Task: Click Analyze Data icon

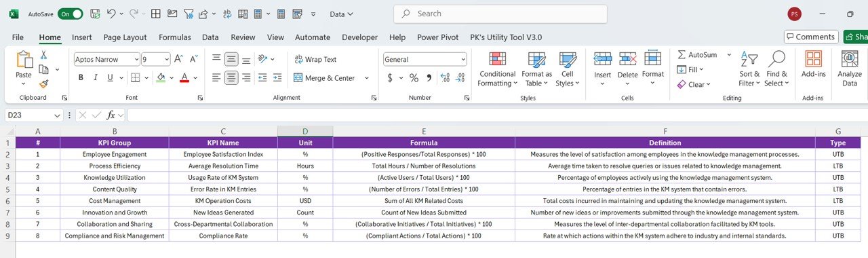Action: pyautogui.click(x=850, y=69)
